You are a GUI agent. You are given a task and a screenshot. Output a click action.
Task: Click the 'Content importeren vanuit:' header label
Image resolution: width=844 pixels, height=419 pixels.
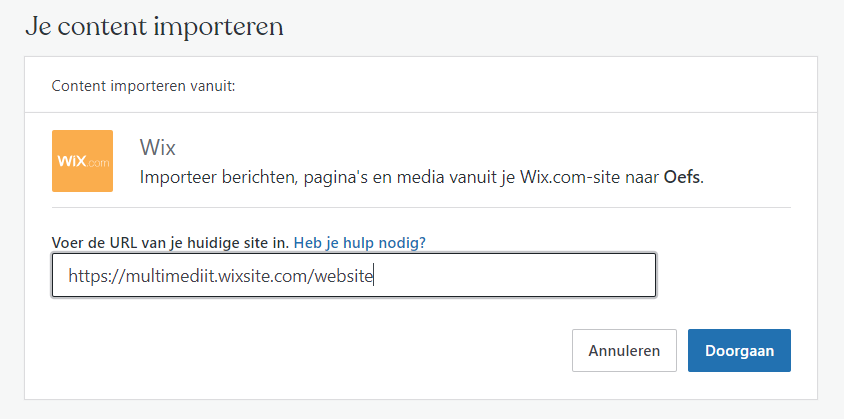pyautogui.click(x=144, y=86)
